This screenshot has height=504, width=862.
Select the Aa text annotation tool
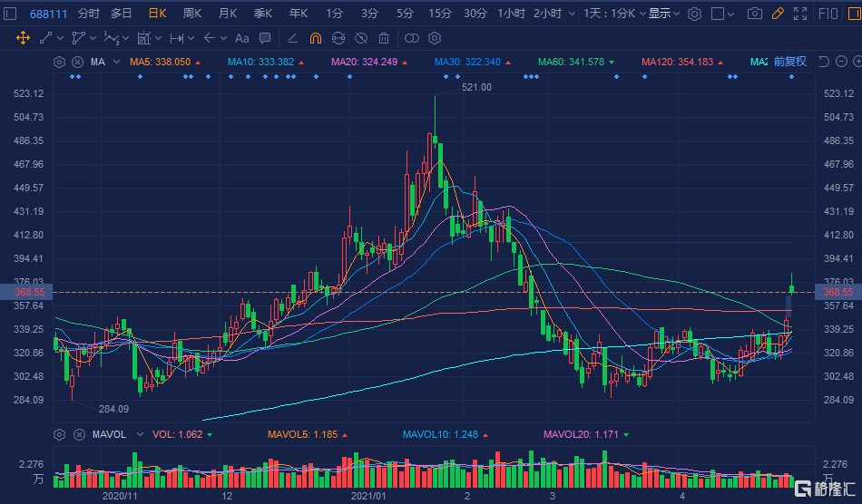click(x=242, y=38)
